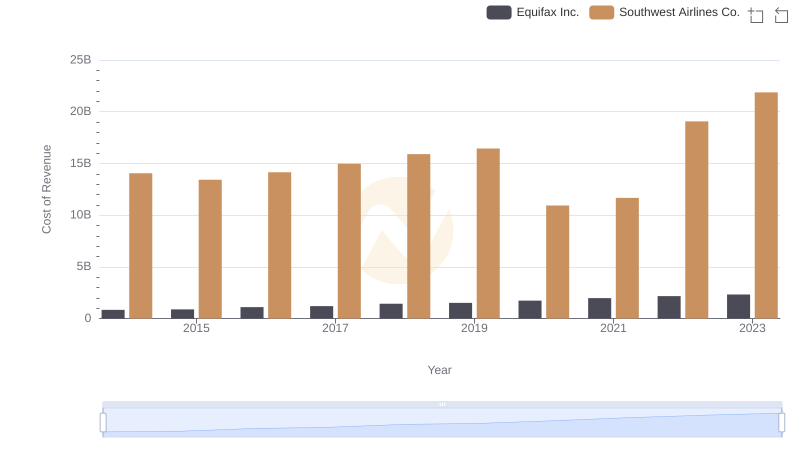Select the Southwest bar for 2020

(x=557, y=262)
